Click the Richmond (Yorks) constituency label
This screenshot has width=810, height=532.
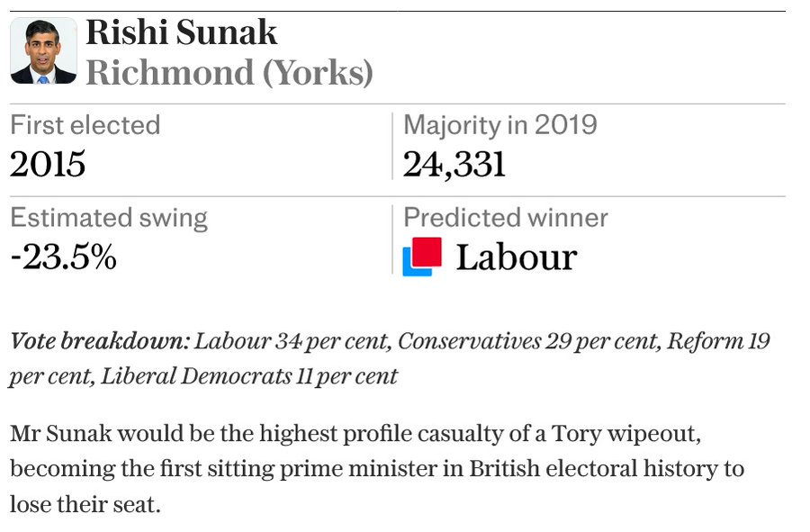click(229, 72)
